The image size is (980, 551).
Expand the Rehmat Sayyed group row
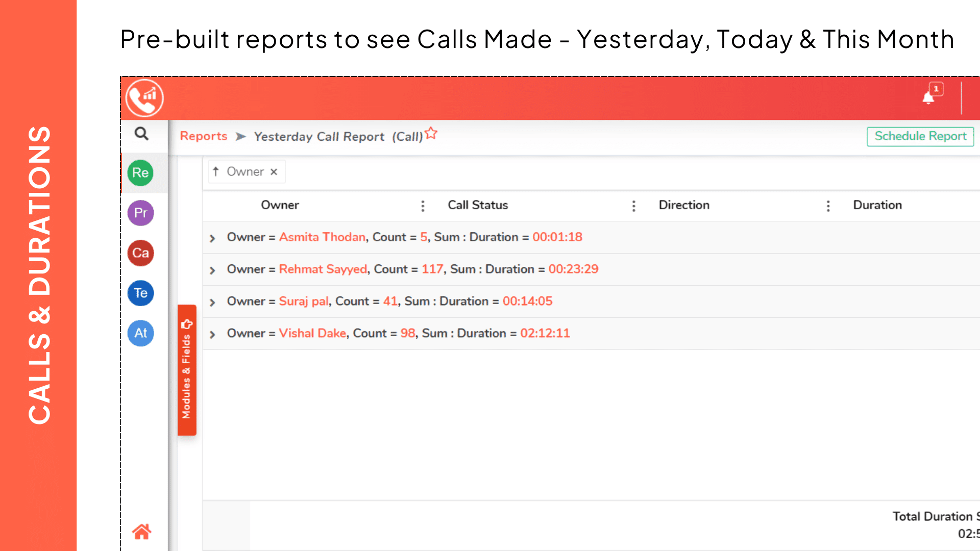[x=212, y=270]
